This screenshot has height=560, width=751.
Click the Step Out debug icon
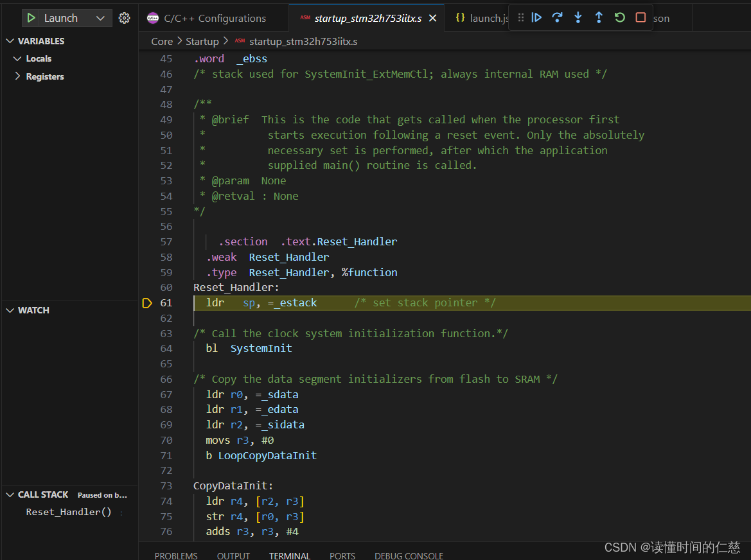tap(599, 17)
